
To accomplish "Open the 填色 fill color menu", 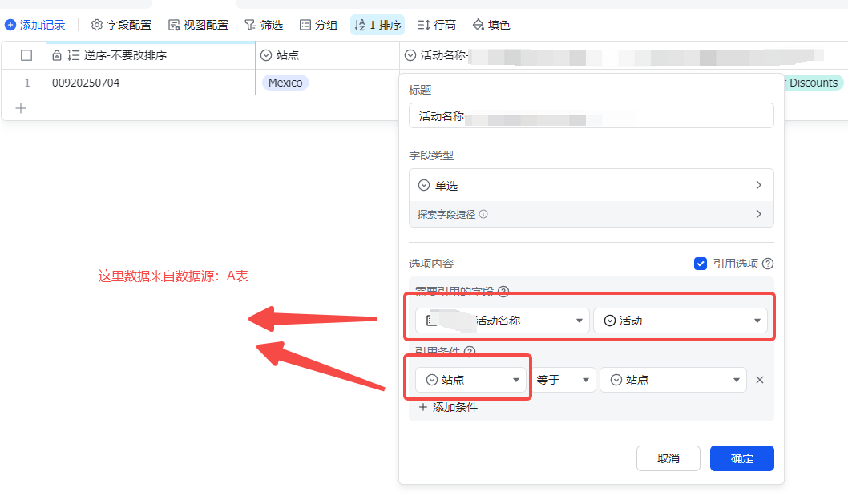I will tap(491, 25).
